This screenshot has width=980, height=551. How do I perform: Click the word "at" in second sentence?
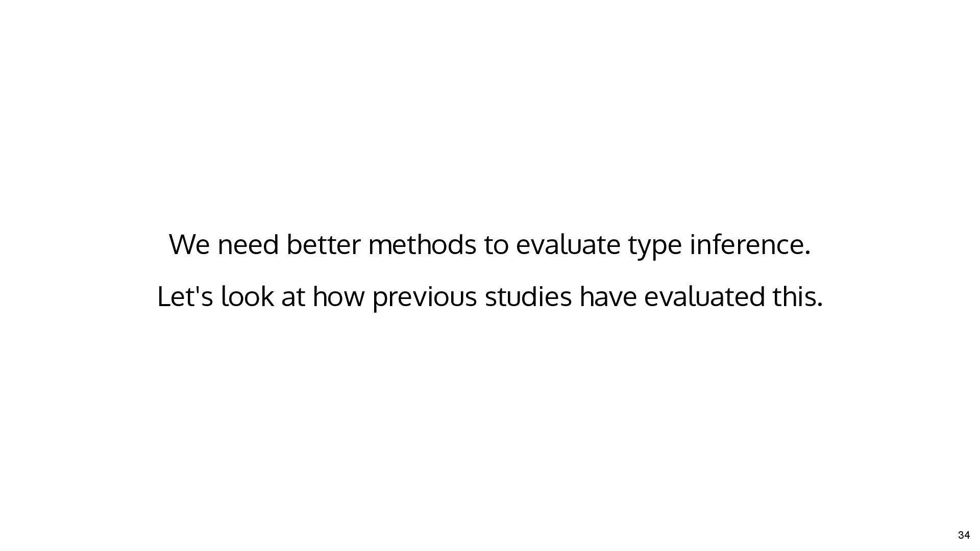tap(293, 297)
